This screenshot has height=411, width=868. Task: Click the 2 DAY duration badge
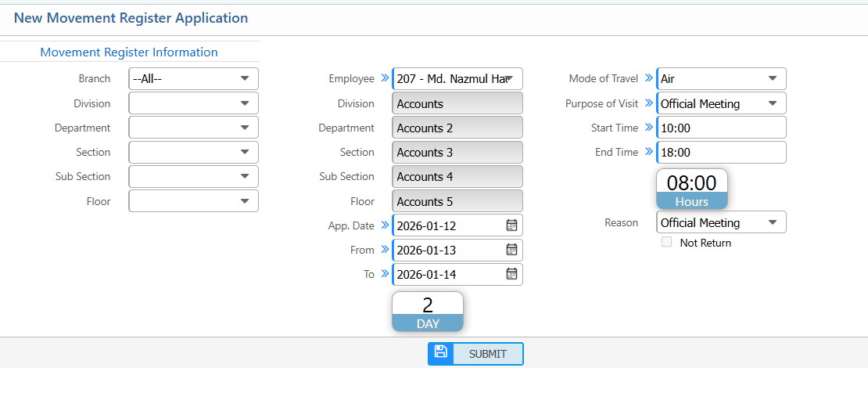428,312
